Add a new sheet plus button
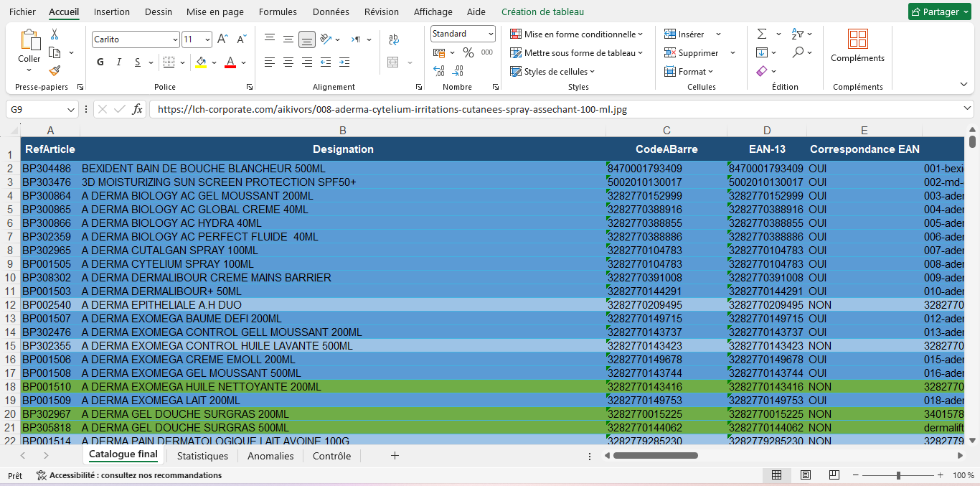Viewport: 980px width, 486px height. tap(395, 456)
